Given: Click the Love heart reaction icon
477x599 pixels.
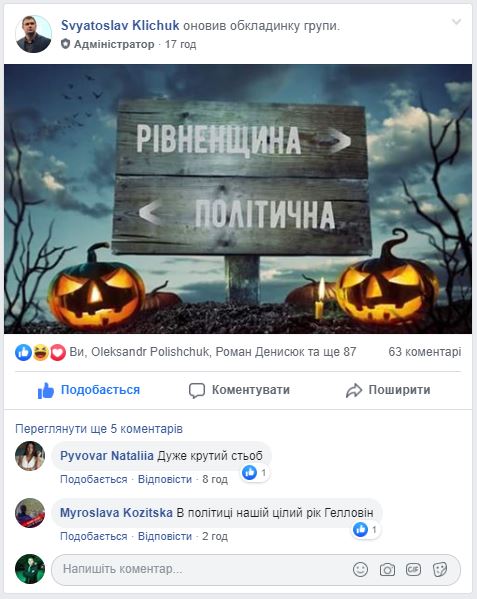Looking at the screenshot, I should [x=58, y=352].
